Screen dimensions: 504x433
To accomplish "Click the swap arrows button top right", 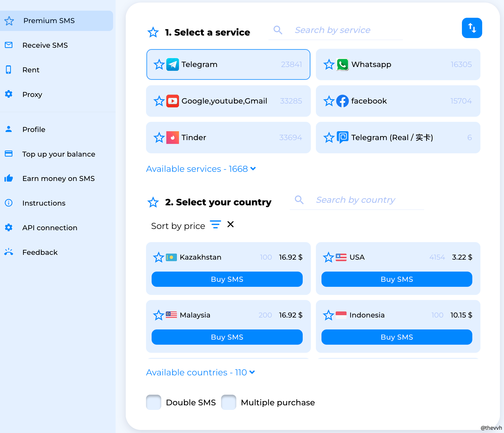I will [x=472, y=28].
